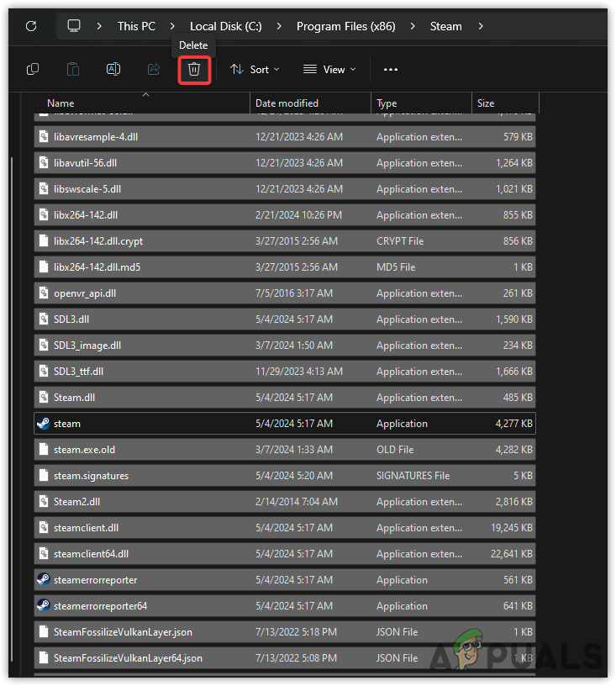Go to This PC breadcrumb
The width and height of the screenshot is (616, 686).
[x=136, y=26]
